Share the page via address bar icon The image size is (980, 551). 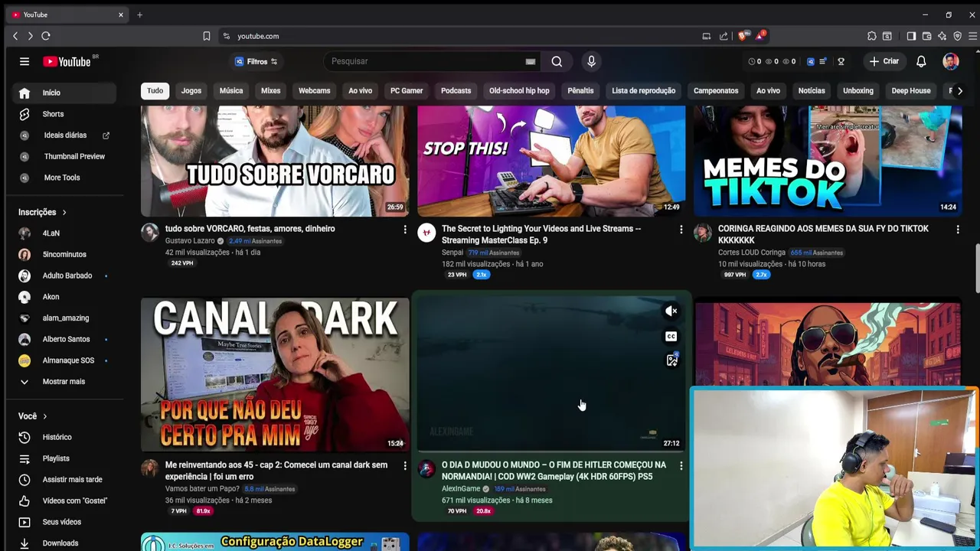pos(724,36)
